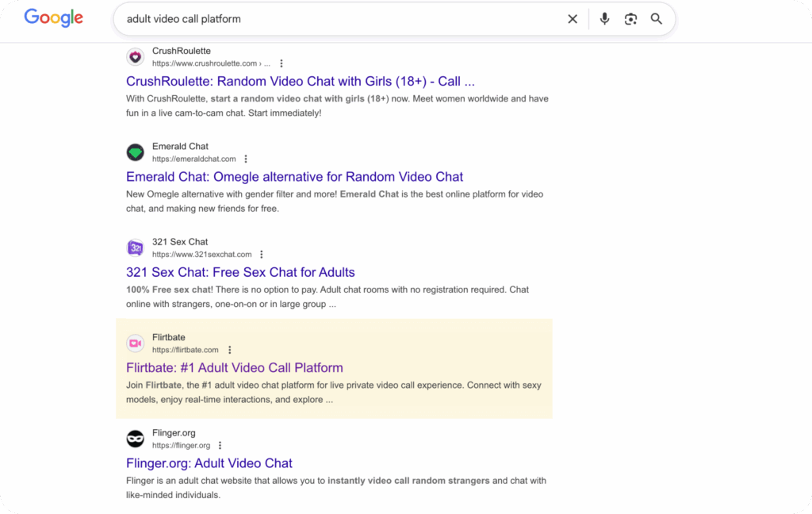Click the Google logo
This screenshot has width=812, height=514.
pos(53,17)
